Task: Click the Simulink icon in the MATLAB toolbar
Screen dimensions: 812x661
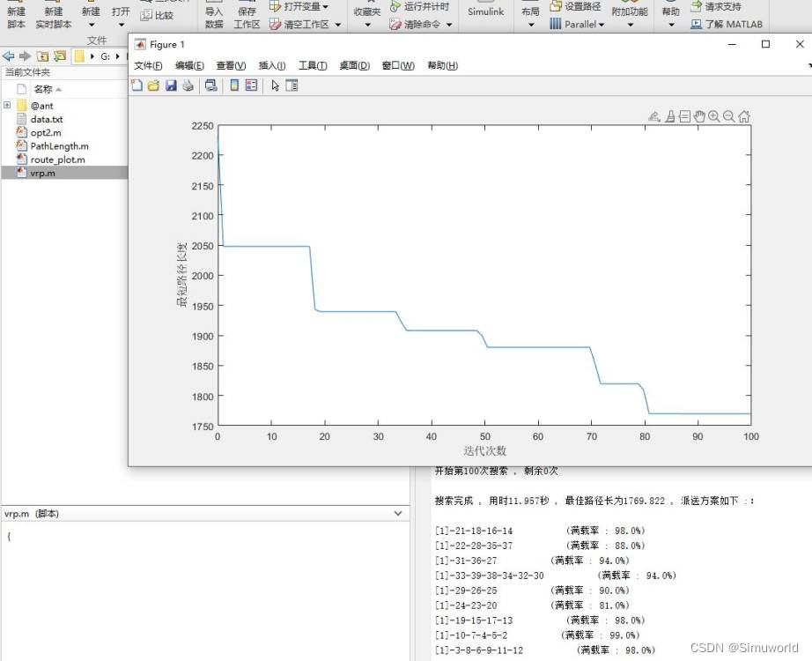Action: pyautogui.click(x=485, y=13)
